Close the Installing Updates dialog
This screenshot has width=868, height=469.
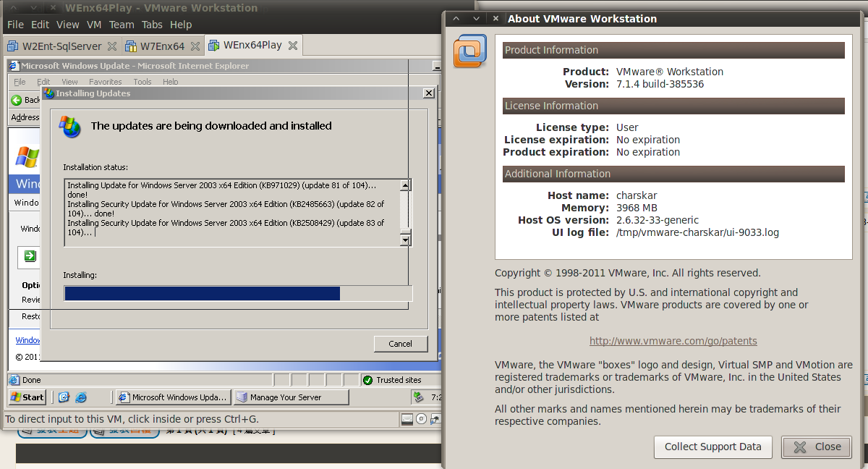click(x=428, y=93)
